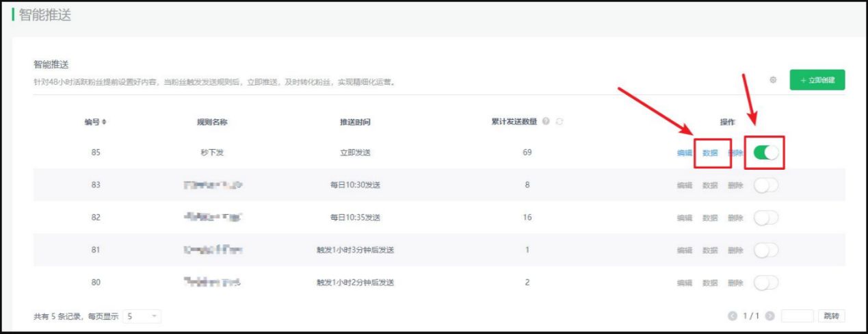Open the help icon next to 累计发送数量
The image size is (868, 334).
(546, 122)
